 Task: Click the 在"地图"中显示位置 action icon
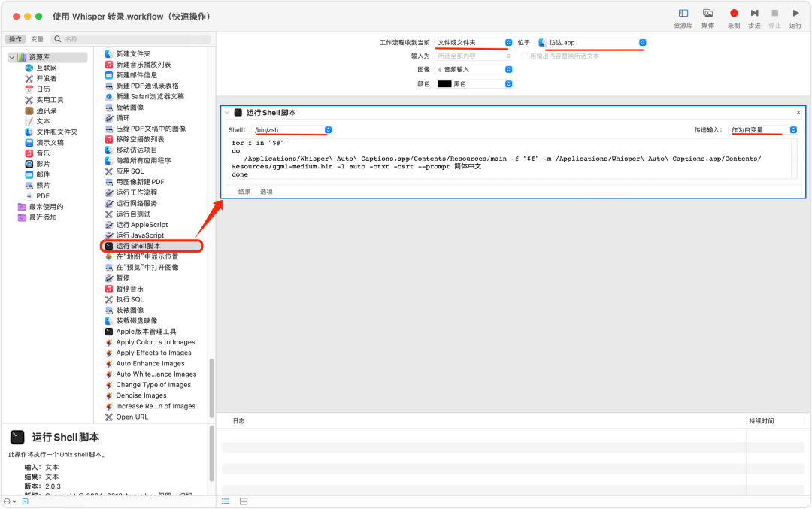coord(109,257)
